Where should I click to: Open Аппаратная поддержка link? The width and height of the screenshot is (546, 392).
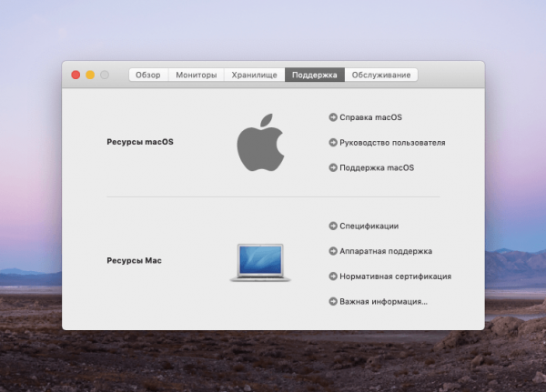pos(386,251)
